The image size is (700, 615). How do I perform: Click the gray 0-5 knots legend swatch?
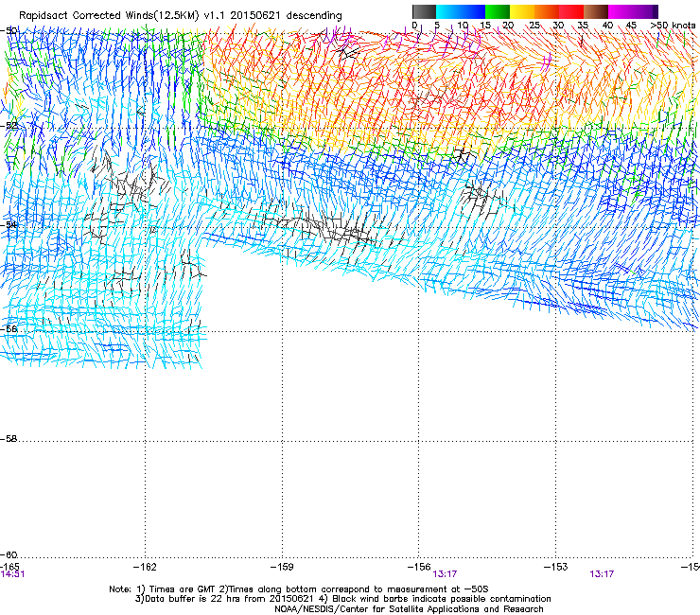pos(424,11)
